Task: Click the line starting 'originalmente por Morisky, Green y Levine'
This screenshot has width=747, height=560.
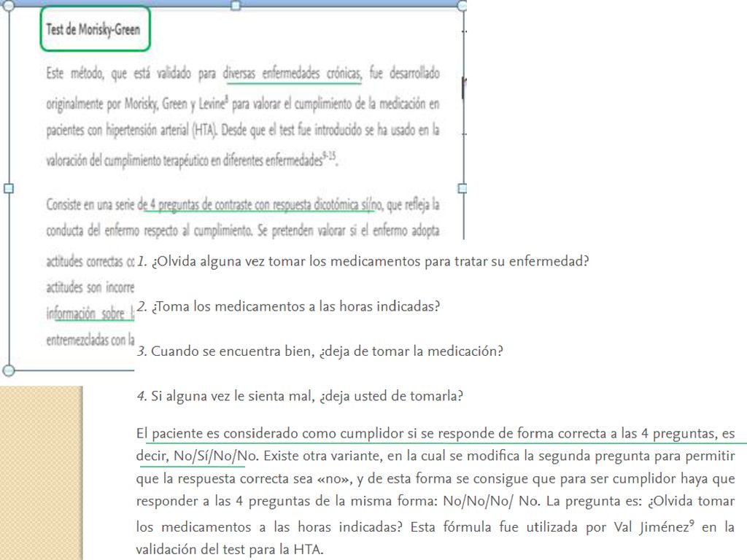Action: click(x=243, y=104)
